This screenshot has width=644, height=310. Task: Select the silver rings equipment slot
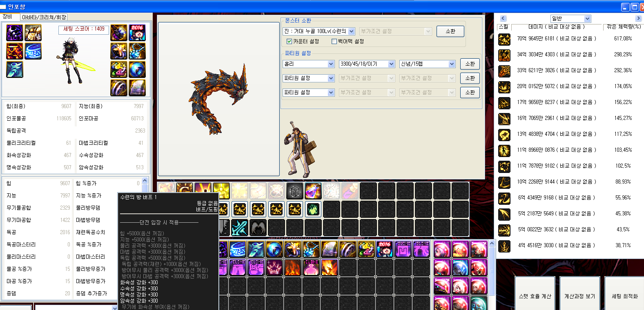(119, 88)
